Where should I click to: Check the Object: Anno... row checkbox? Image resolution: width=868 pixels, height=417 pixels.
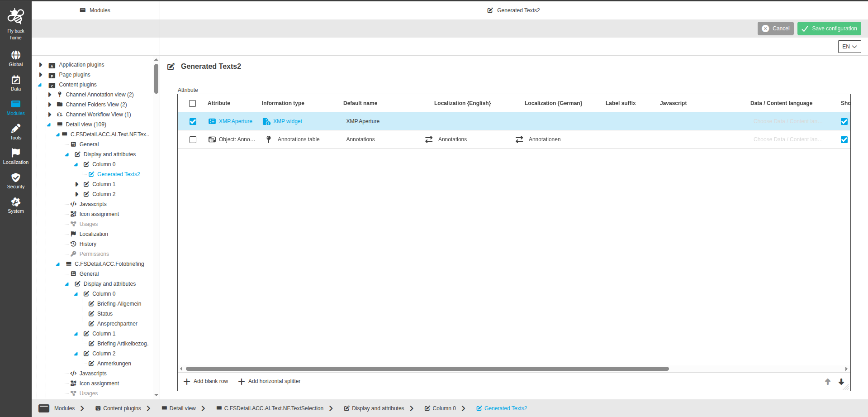point(193,139)
